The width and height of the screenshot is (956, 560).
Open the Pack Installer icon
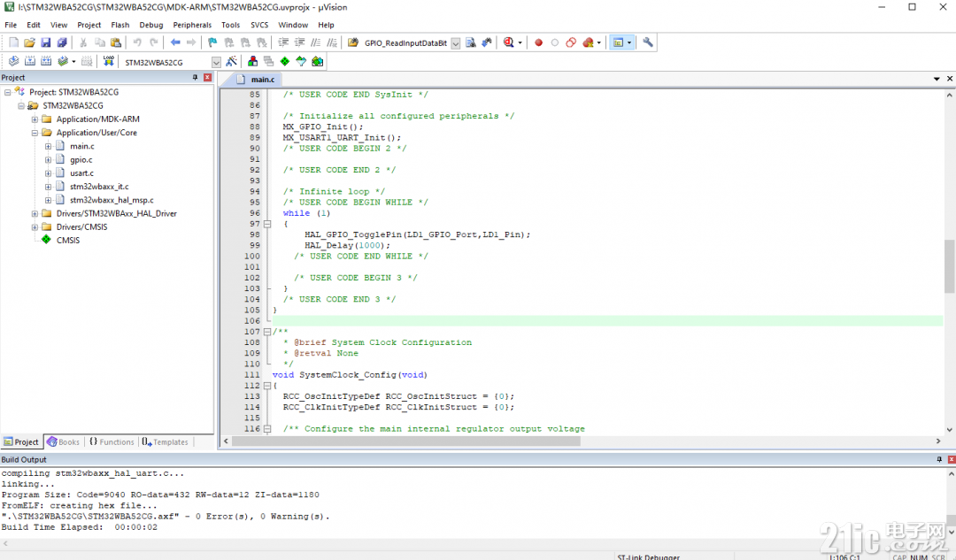tap(317, 62)
